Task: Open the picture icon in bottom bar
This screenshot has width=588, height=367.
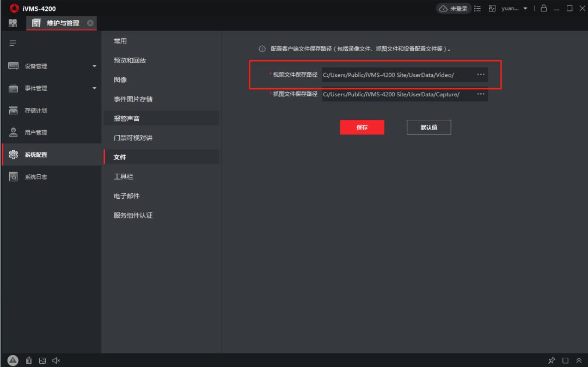Action: (42, 360)
